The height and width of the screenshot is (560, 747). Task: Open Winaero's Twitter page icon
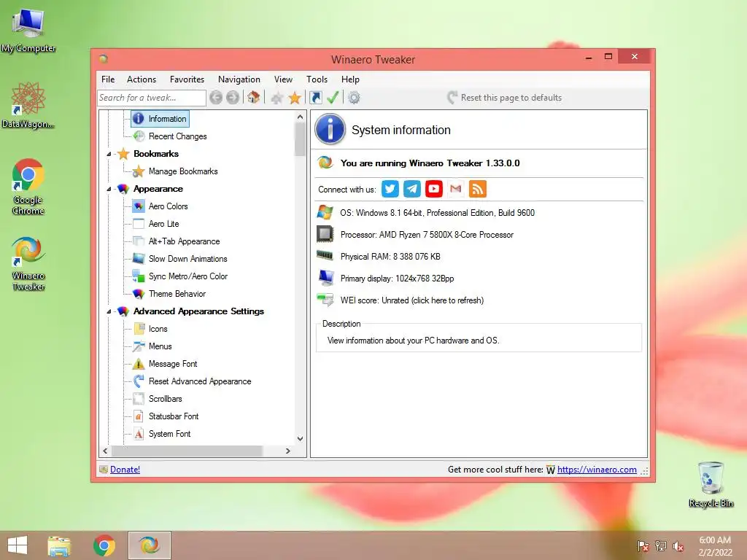coord(390,189)
